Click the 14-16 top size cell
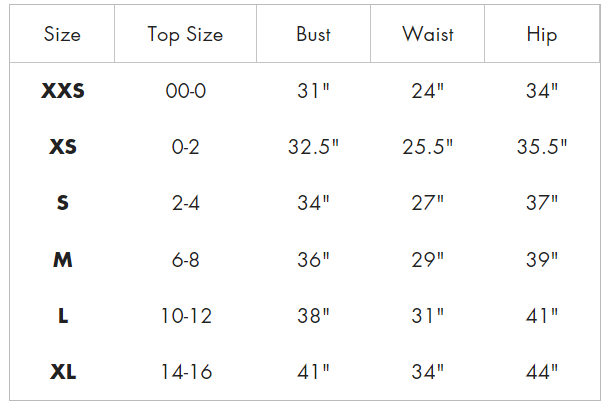This screenshot has width=606, height=403. [186, 372]
